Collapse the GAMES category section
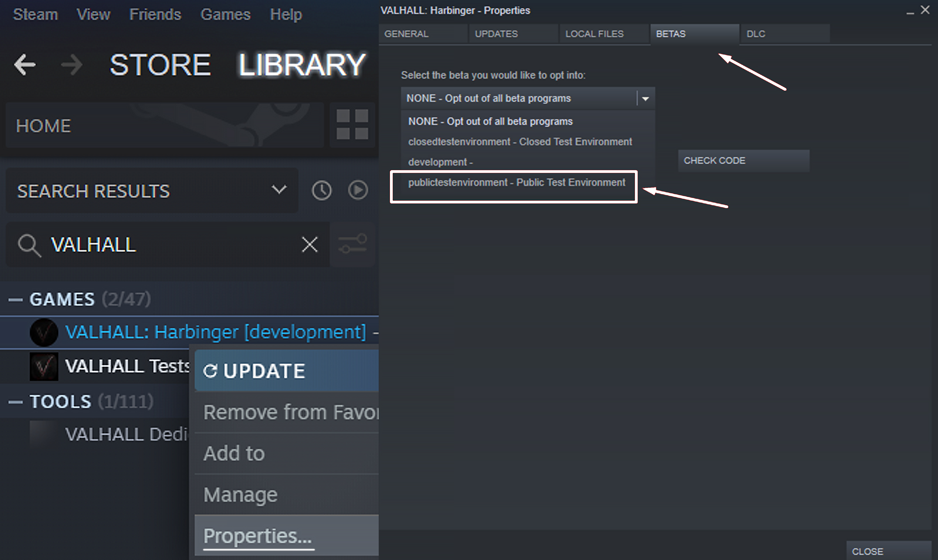Screen dimensions: 938x560 coord(16,300)
